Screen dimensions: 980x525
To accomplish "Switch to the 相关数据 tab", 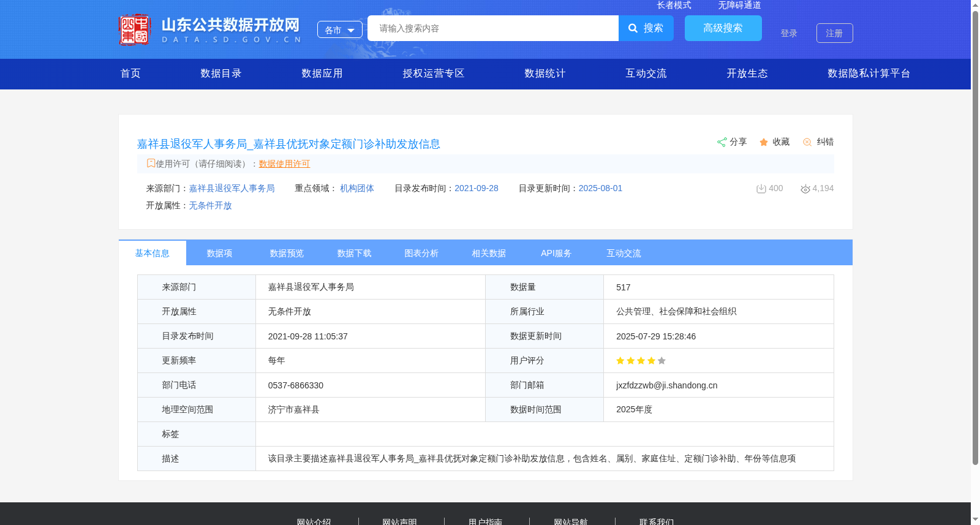I will point(489,253).
